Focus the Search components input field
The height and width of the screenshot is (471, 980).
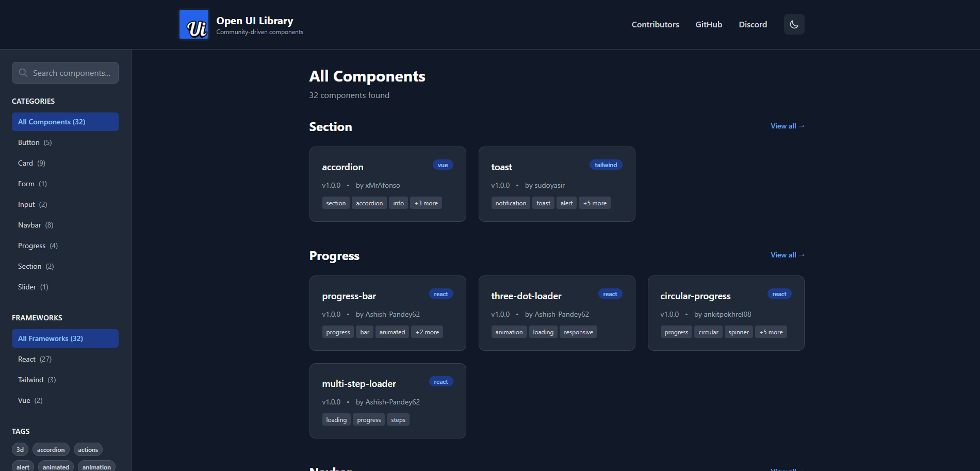[72, 73]
